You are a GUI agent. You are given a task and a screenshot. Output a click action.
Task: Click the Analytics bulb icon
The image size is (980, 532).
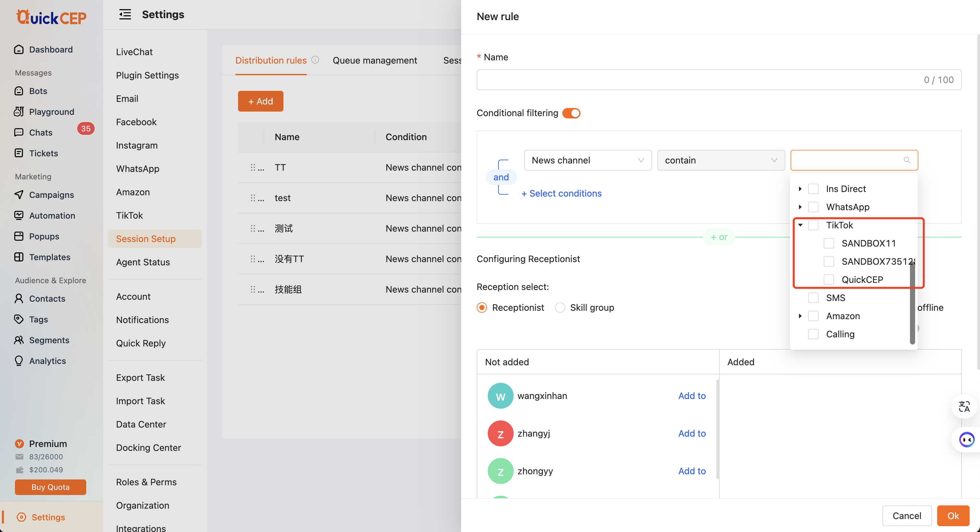pyautogui.click(x=18, y=361)
